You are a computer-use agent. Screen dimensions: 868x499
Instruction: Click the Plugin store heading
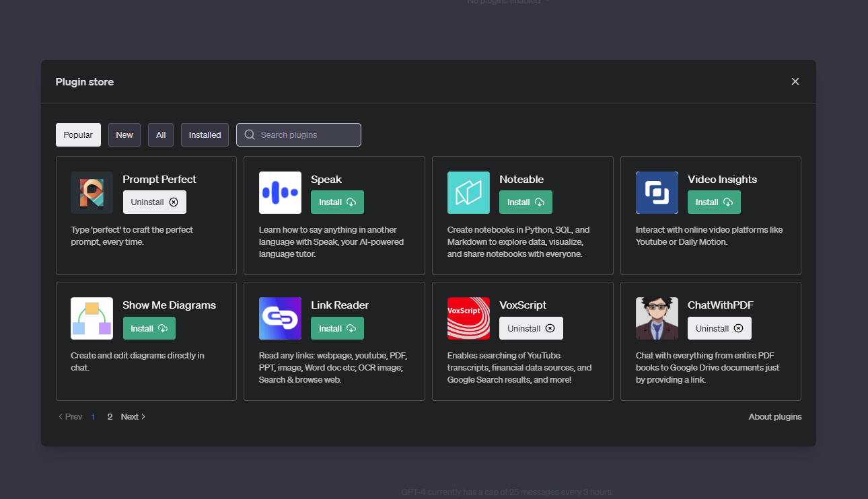[x=84, y=82]
